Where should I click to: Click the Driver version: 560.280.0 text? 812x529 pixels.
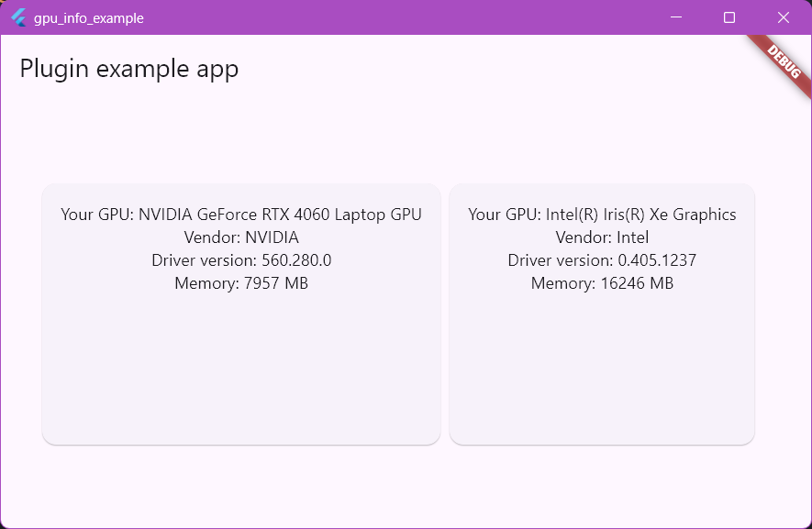pos(241,259)
